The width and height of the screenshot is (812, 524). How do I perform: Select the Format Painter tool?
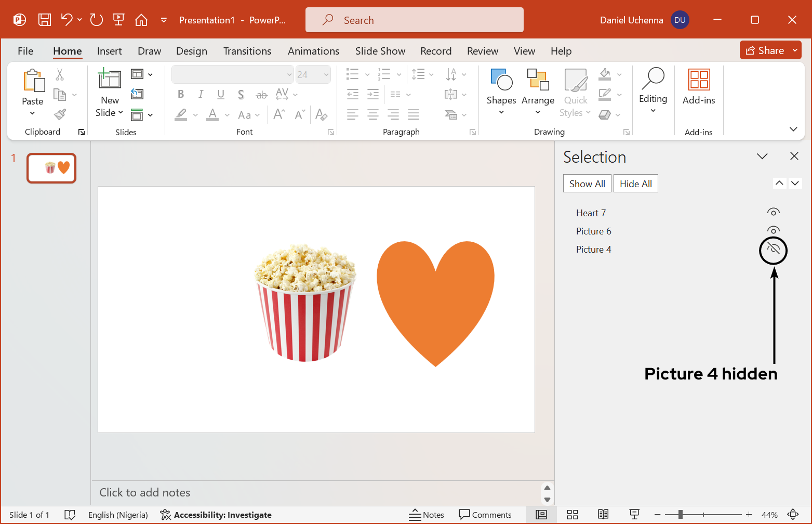(x=60, y=114)
